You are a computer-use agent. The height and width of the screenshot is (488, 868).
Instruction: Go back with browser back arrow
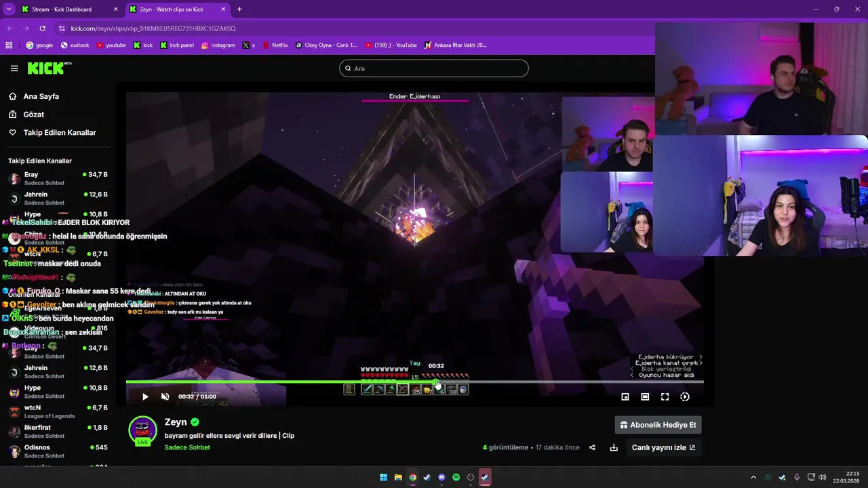[9, 28]
